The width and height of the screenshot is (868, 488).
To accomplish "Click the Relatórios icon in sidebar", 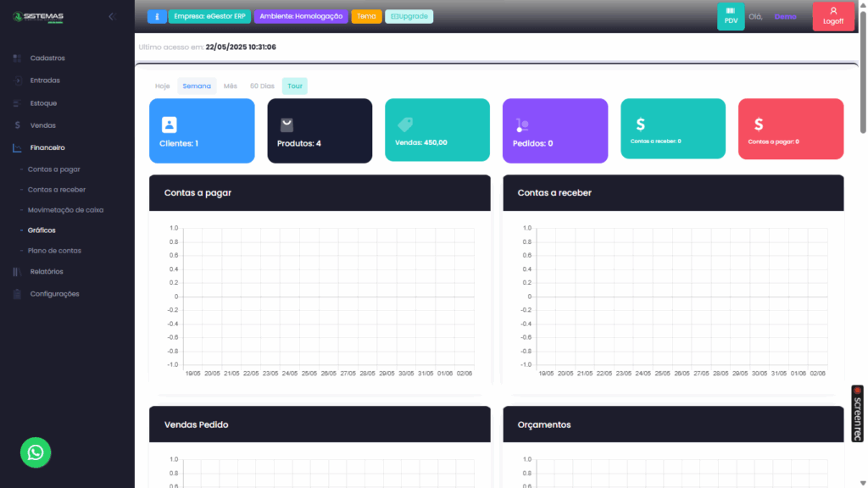I will (17, 272).
